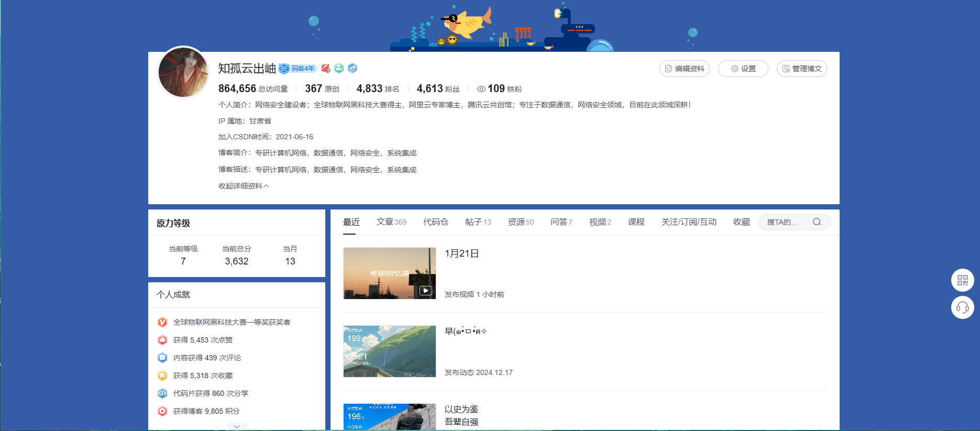
Task: Click the username 知孤云出岫
Action: pyautogui.click(x=247, y=69)
